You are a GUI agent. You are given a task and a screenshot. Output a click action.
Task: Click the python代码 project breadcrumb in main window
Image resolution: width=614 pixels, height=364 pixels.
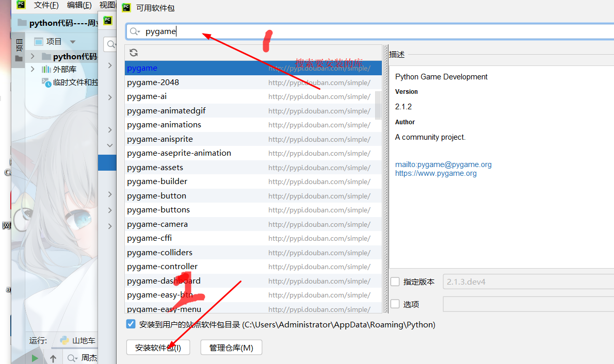coord(62,23)
